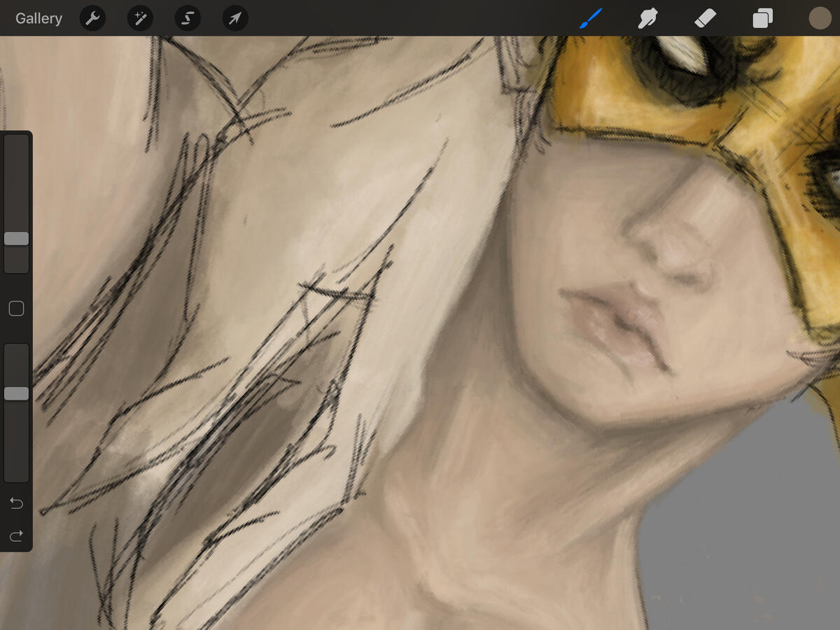Activate the Selection tool
The height and width of the screenshot is (630, 840).
[188, 18]
